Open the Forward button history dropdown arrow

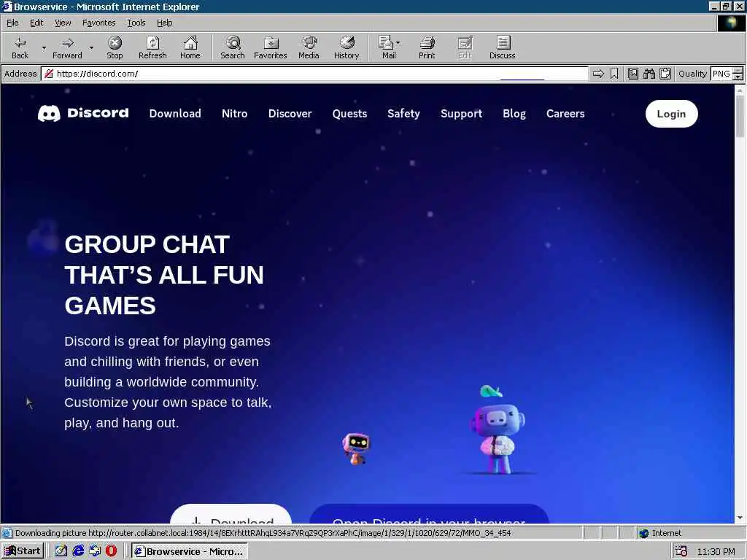pos(91,47)
